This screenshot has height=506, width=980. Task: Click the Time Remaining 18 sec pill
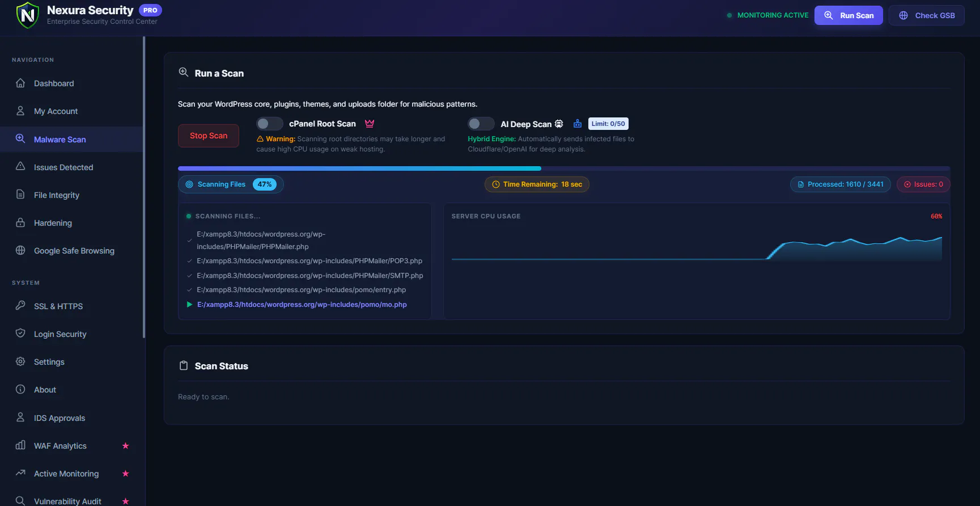coord(537,184)
